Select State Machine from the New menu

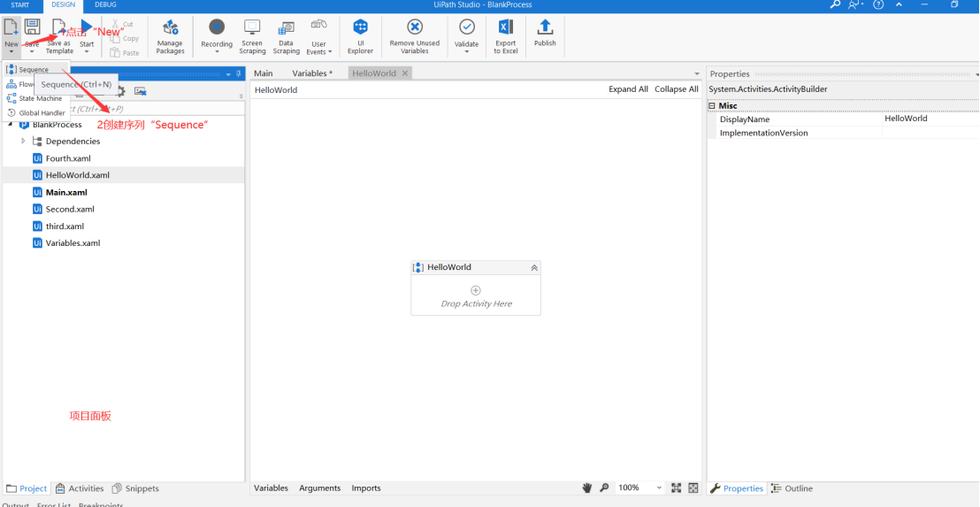(34, 98)
